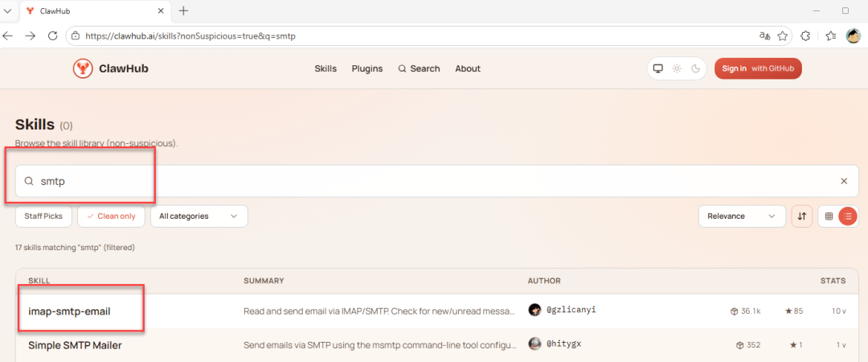Click the 1 v versions value

click(x=841, y=345)
